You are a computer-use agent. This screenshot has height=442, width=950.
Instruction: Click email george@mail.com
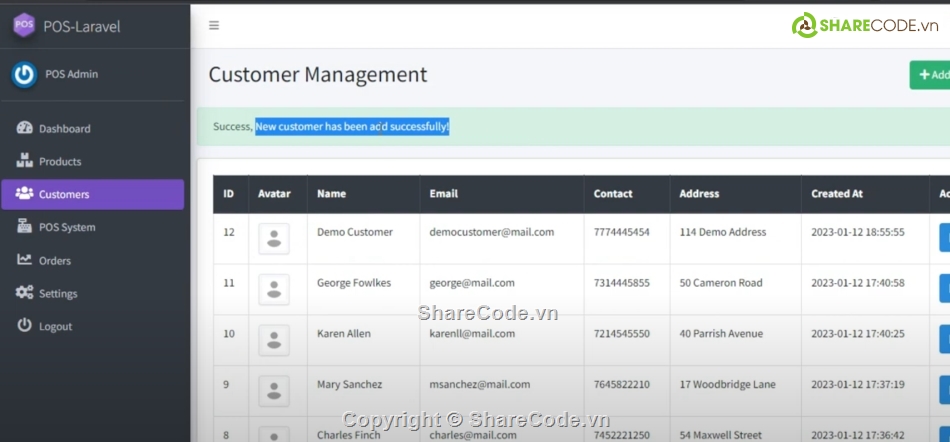pos(472,283)
